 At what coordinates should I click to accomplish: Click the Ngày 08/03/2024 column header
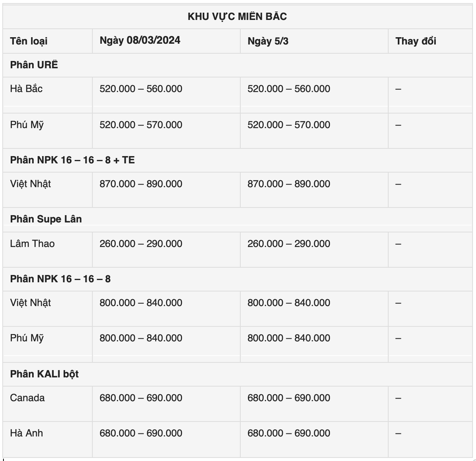click(140, 40)
